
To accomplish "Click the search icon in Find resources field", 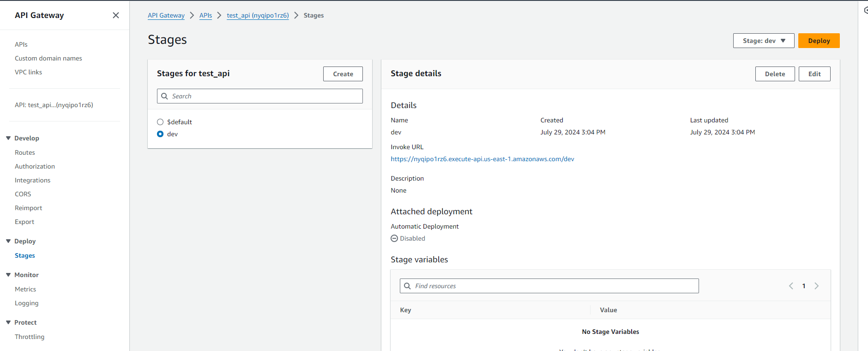I will click(x=407, y=286).
